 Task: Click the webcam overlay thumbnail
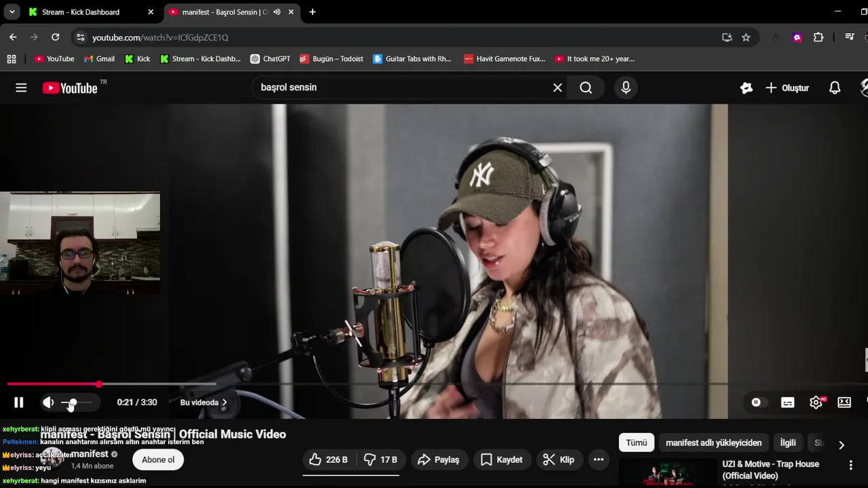pyautogui.click(x=80, y=243)
